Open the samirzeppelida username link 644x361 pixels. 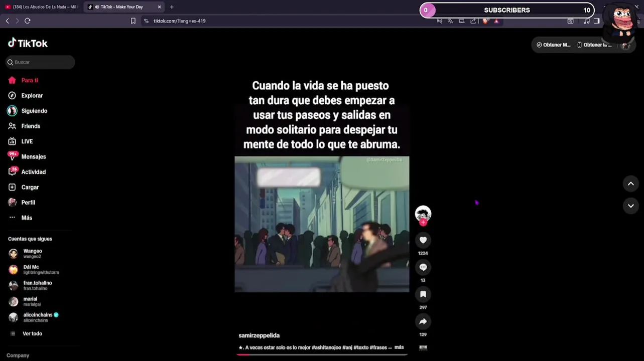259,335
